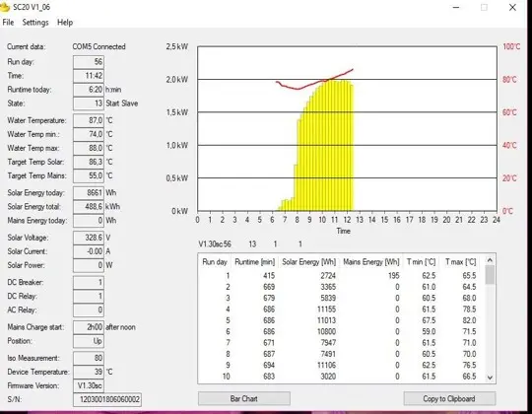This screenshot has height=414, width=532.
Task: Select solar energy value 3020
Action: (x=328, y=377)
